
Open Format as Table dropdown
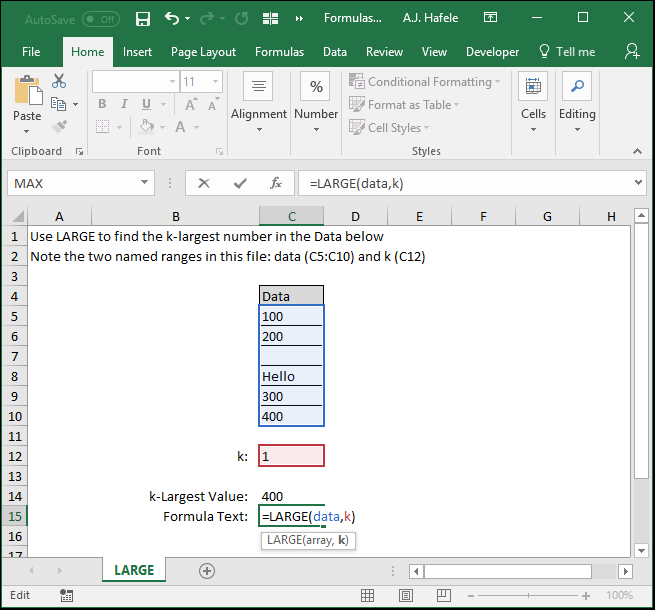click(404, 104)
